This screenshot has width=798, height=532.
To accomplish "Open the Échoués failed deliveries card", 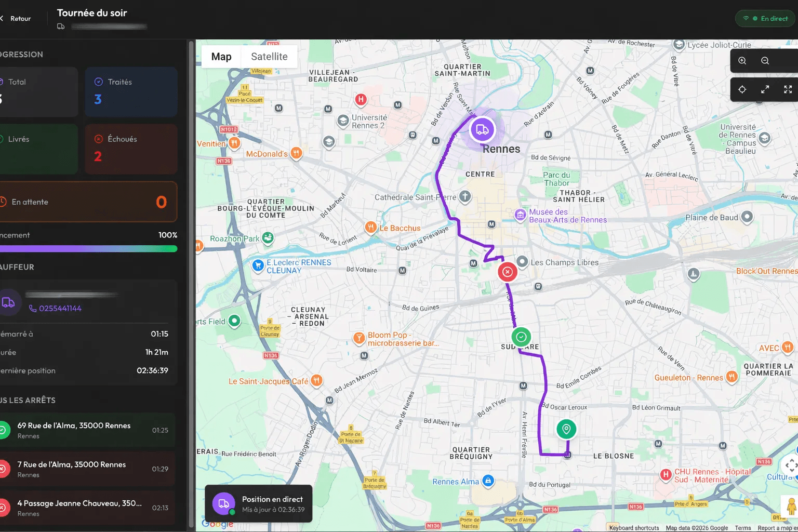I will 131,149.
